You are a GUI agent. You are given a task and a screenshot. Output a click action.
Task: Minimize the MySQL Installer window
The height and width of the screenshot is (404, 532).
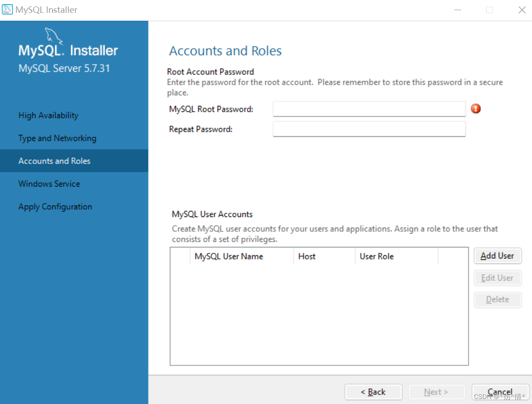click(x=457, y=10)
